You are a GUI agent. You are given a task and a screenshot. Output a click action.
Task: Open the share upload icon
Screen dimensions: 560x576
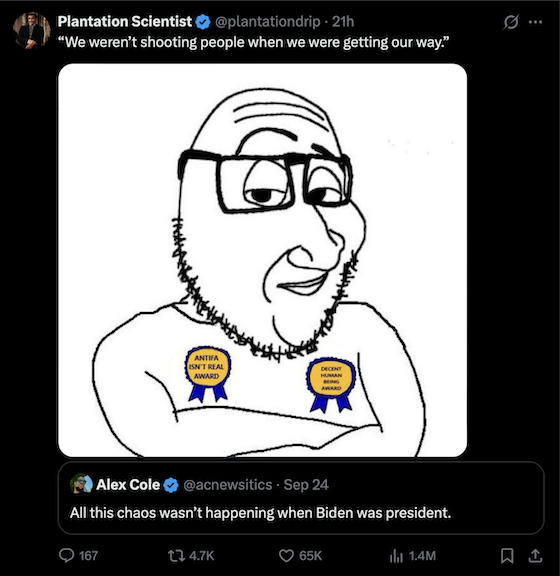(535, 556)
